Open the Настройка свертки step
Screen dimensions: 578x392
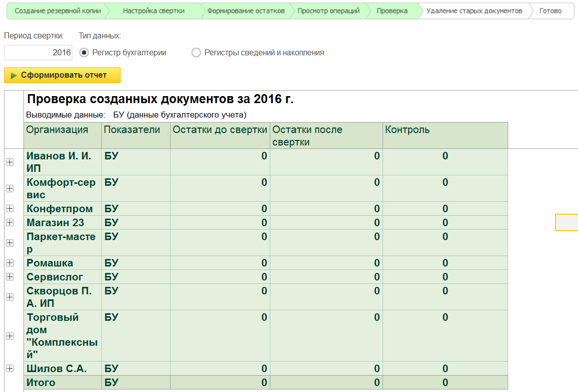point(153,11)
